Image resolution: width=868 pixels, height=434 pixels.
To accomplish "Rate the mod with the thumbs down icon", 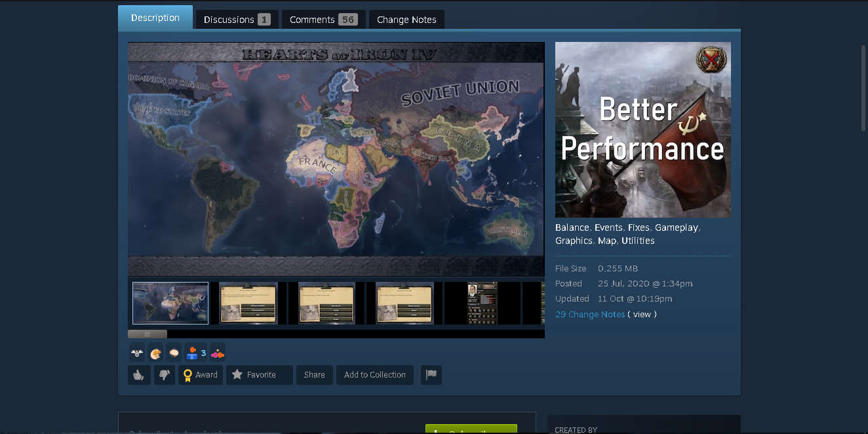I will pos(164,374).
